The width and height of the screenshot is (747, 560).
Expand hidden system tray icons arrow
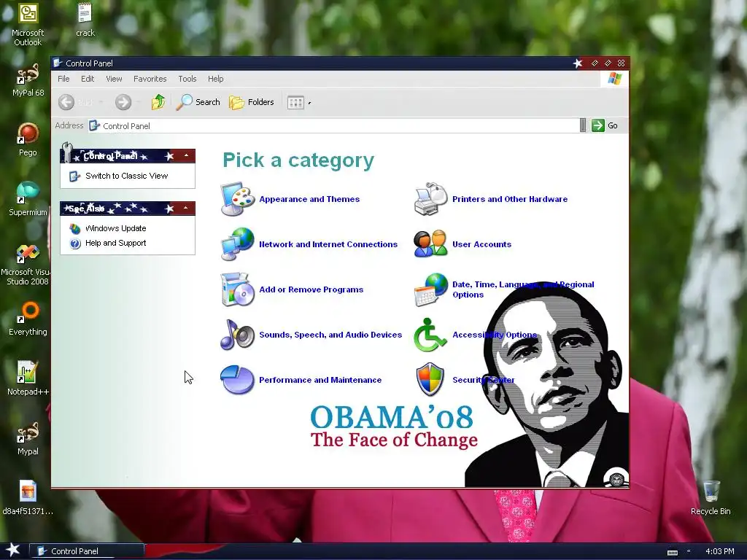tap(689, 551)
